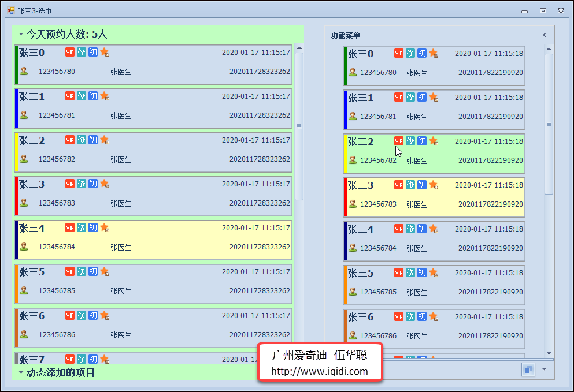Collapse the 今天预约人数 group

click(21, 34)
